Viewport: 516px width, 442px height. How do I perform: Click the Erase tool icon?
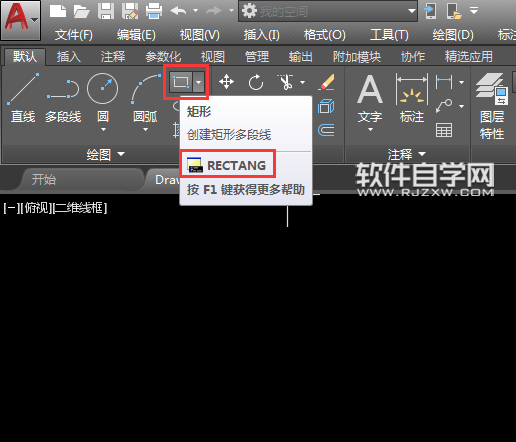tap(326, 82)
